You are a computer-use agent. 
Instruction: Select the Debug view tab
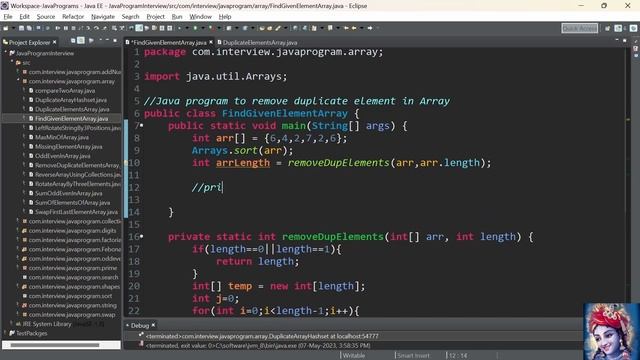140,325
